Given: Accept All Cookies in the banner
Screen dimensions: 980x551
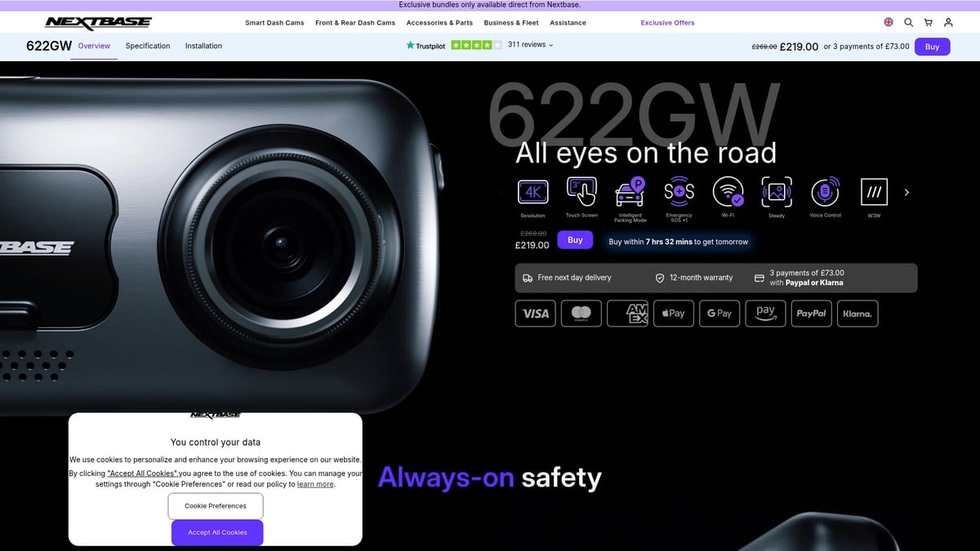Looking at the screenshot, I should tap(216, 531).
